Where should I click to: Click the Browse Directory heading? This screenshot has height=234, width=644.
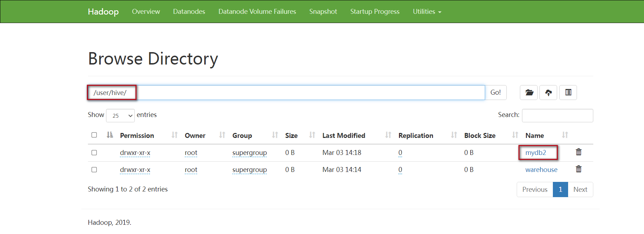[x=153, y=59]
